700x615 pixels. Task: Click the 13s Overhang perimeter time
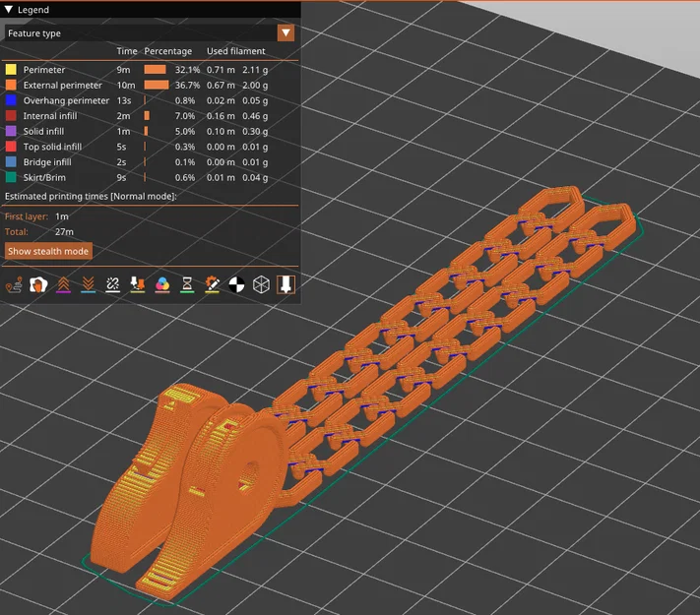pos(124,100)
